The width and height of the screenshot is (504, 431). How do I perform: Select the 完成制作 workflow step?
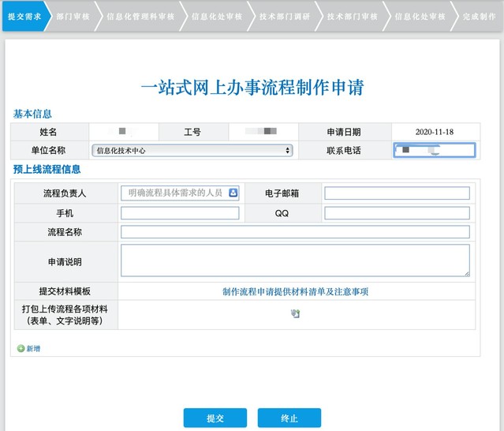click(x=480, y=16)
